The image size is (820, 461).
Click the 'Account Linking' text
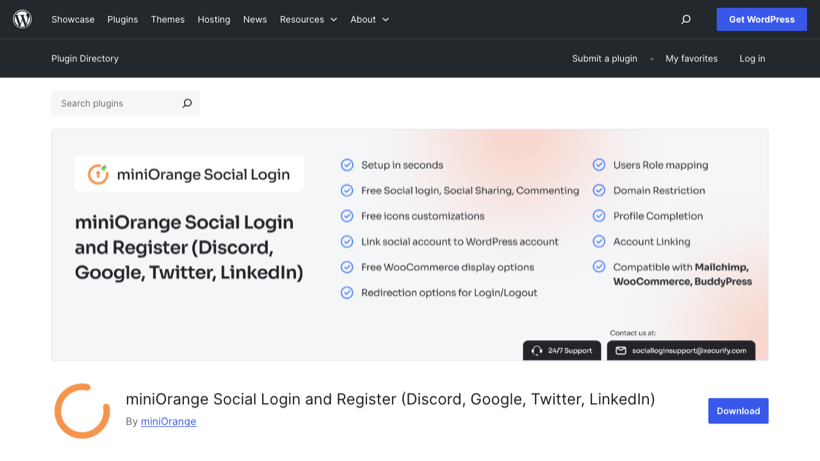tap(652, 241)
